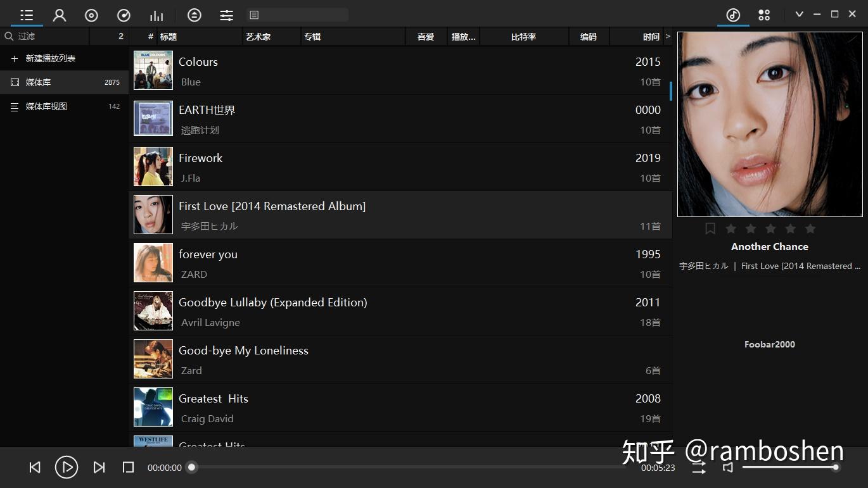Switch to the music note now-playing tab
This screenshot has width=868, height=488.
(733, 15)
